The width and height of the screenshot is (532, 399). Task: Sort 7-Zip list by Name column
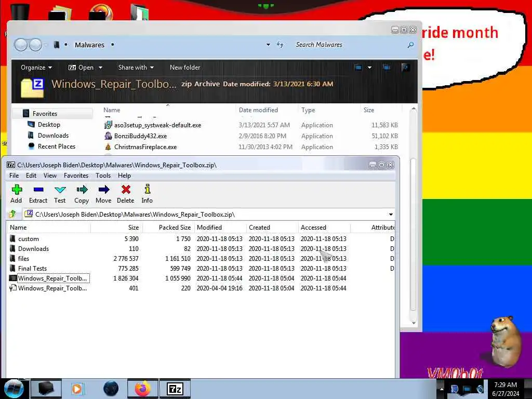click(x=48, y=228)
